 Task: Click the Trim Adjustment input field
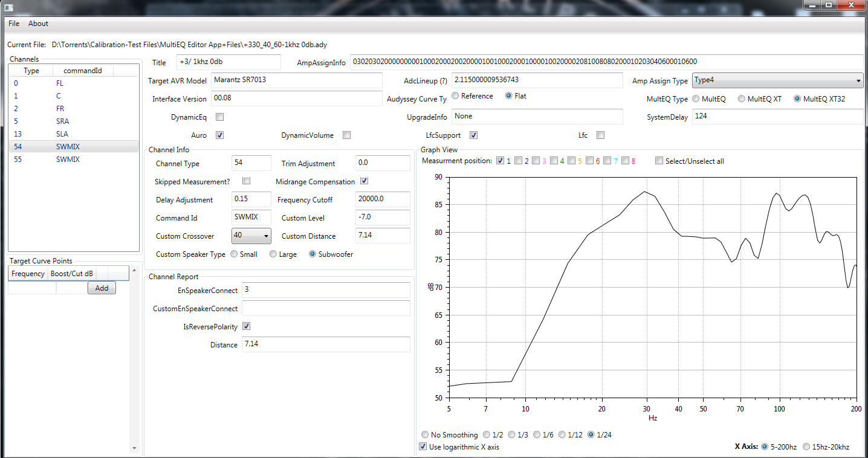(x=383, y=163)
